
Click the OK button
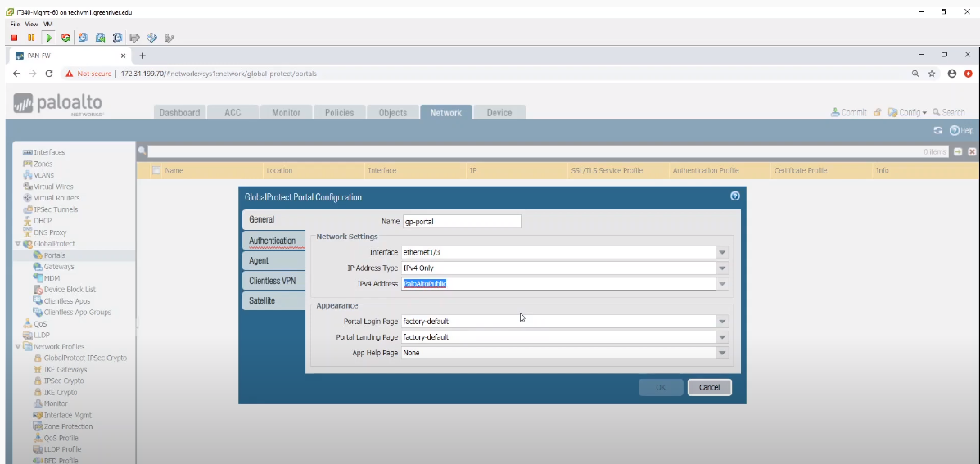click(661, 387)
